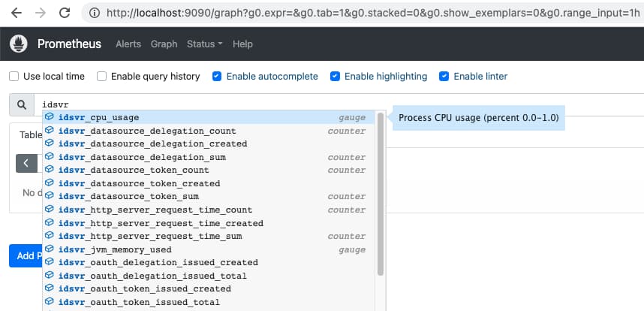
Task: Select idsvr_oauth_delegation_issued_total suggestion
Action: pyautogui.click(x=209, y=276)
